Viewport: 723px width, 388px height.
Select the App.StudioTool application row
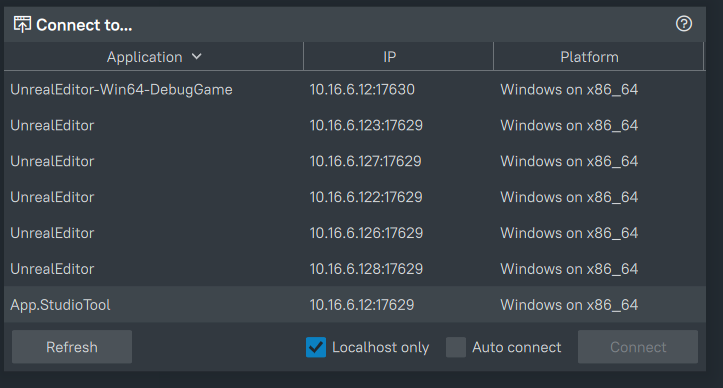click(355, 304)
